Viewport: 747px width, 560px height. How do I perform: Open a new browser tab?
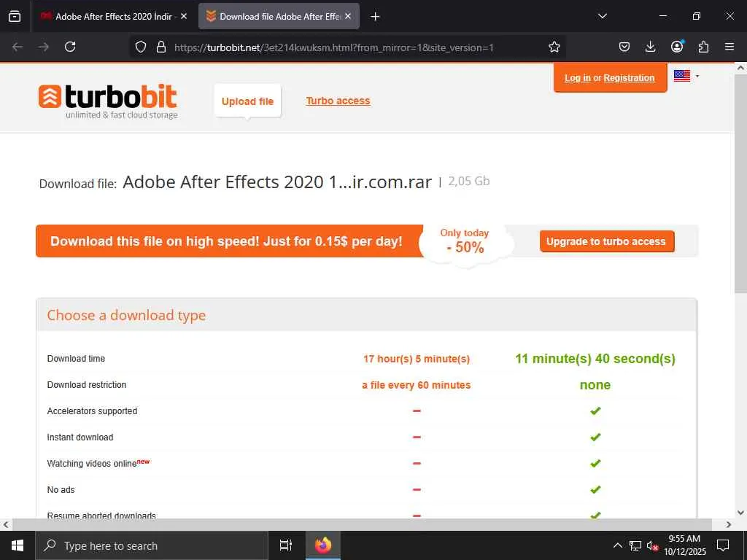tap(375, 17)
